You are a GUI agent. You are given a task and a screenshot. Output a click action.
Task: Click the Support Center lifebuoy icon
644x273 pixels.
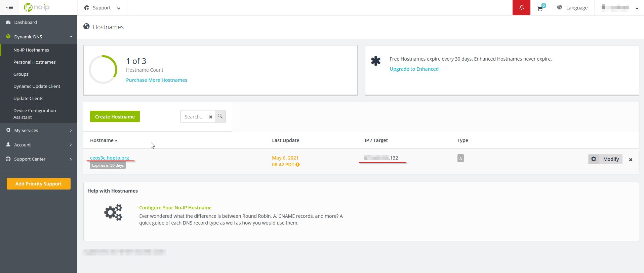point(8,159)
